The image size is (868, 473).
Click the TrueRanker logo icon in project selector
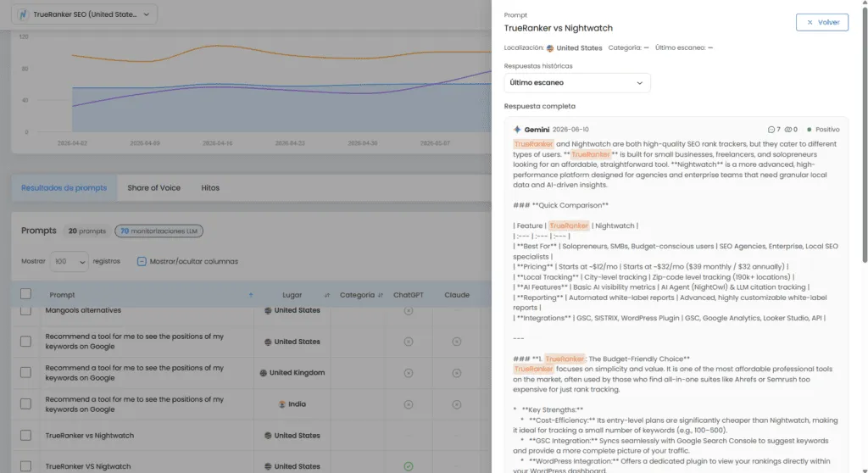(x=23, y=14)
